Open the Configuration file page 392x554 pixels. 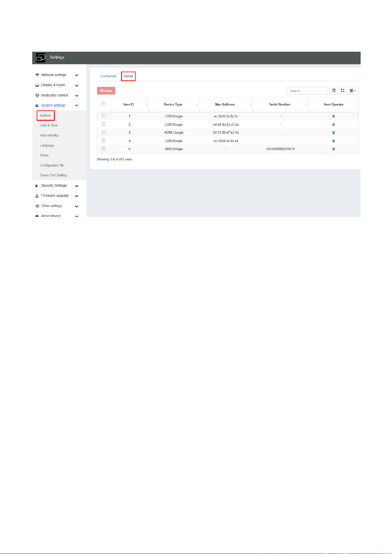(52, 165)
